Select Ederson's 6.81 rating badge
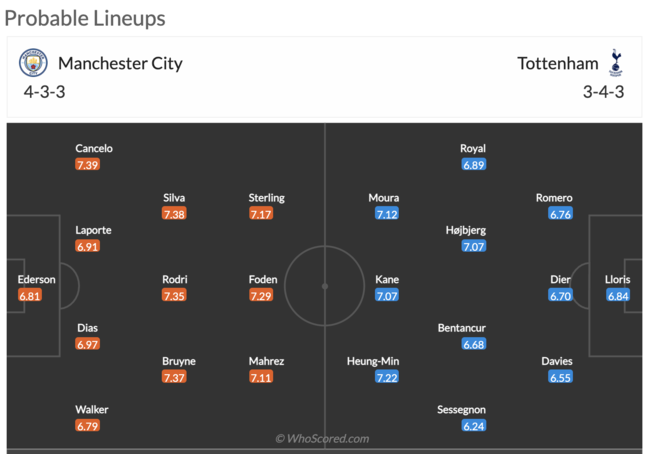The width and height of the screenshot is (650, 454). tap(30, 296)
